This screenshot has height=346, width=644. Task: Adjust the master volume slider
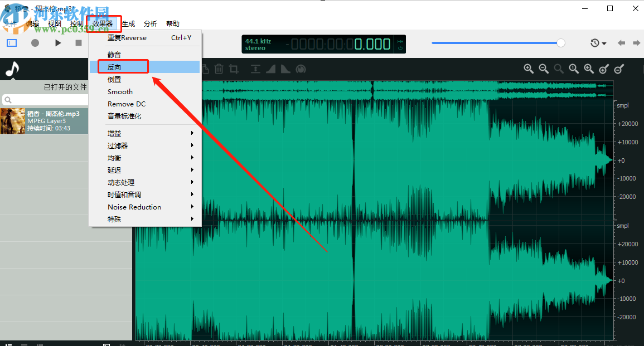[x=498, y=43]
